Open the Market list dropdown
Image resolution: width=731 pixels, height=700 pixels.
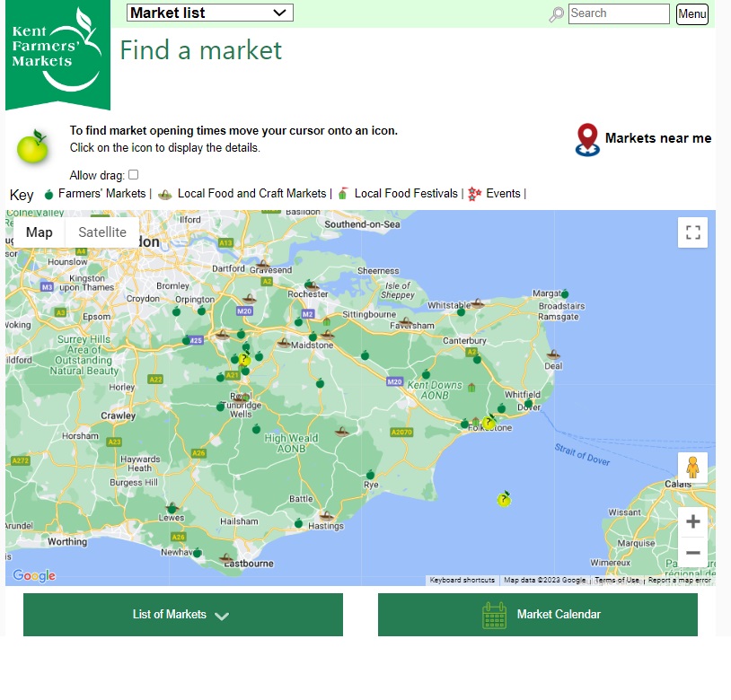click(210, 13)
